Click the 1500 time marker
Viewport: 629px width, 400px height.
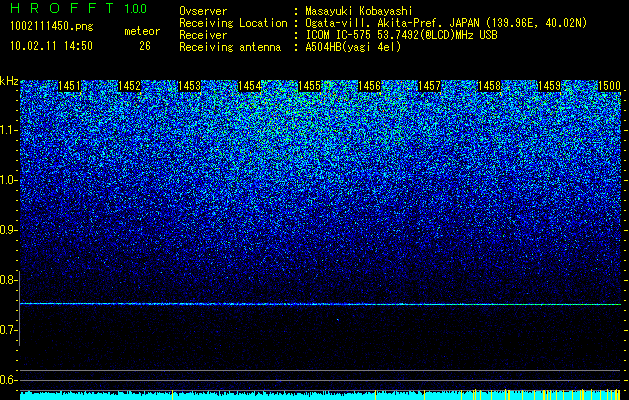609,86
